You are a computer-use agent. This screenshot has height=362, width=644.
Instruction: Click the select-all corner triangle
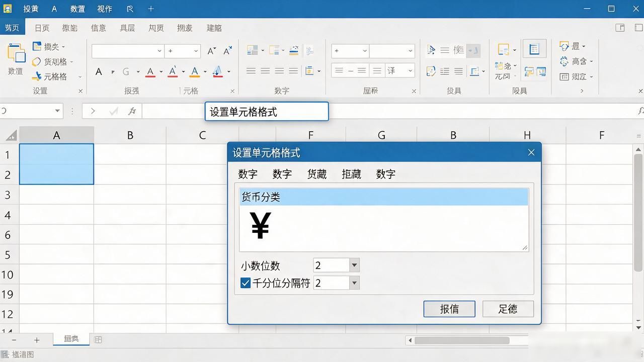tap(11, 135)
